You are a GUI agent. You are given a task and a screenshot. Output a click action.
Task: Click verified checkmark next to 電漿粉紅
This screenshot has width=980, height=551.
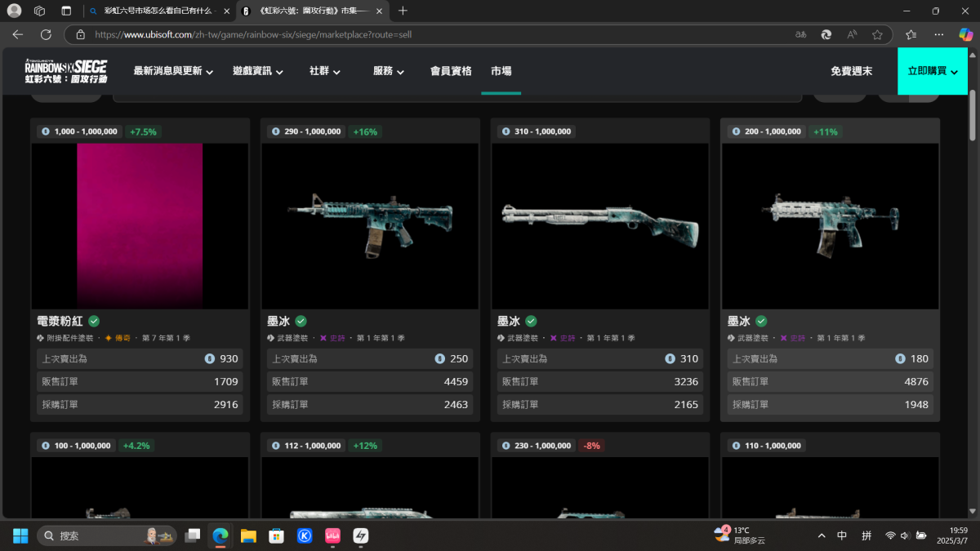tap(94, 321)
